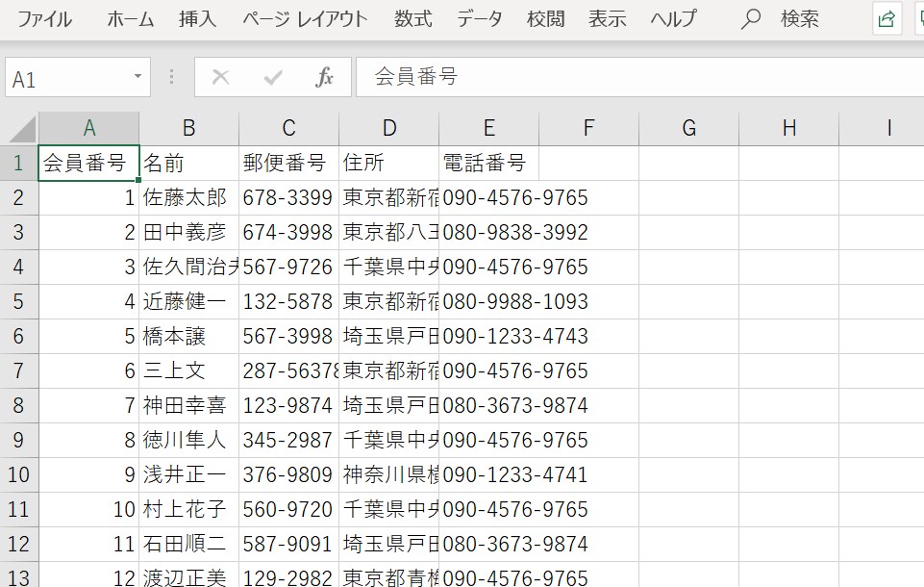Select postal code cell 674-3998
Screen dimensions: 924x587
tap(288, 233)
